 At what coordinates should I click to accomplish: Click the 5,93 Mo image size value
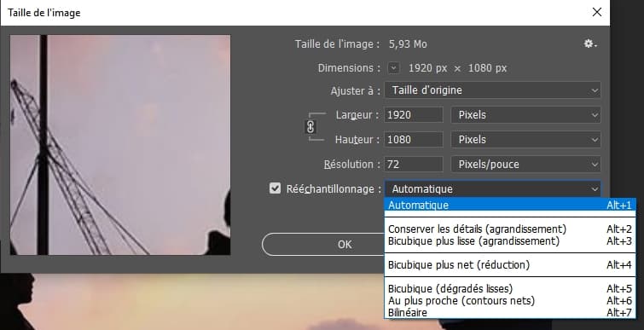tap(408, 44)
